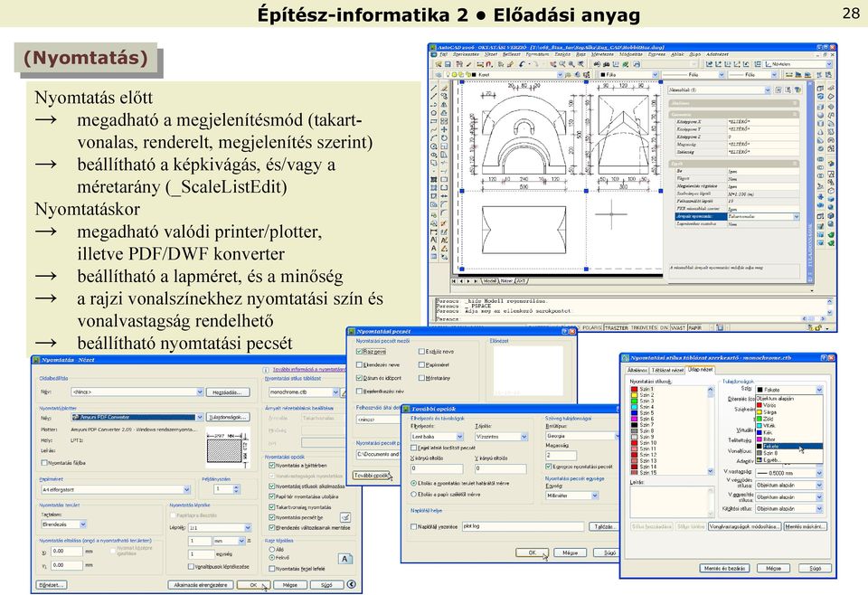
Task: Open V.vastagság 0.5000 mm dropdown
Action: 819,473
